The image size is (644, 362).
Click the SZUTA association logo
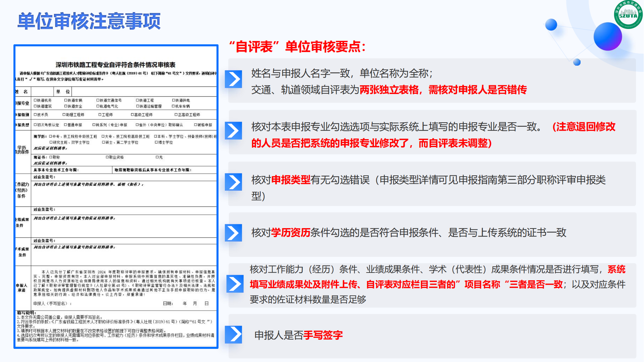click(628, 14)
